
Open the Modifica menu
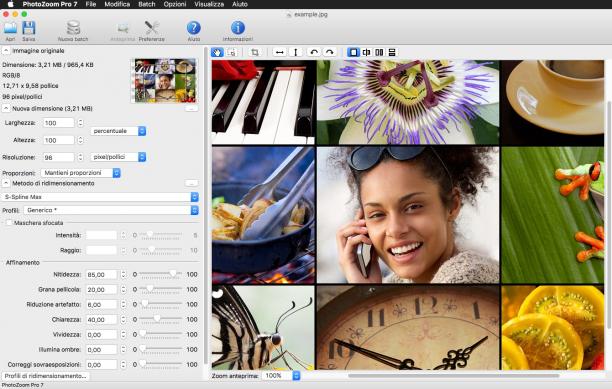tap(117, 4)
